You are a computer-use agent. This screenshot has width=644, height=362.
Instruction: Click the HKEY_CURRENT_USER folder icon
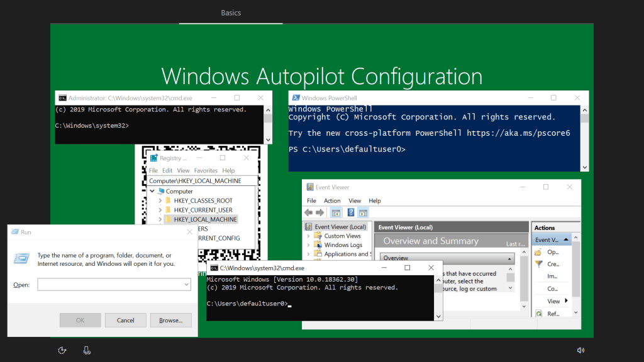[168, 210]
